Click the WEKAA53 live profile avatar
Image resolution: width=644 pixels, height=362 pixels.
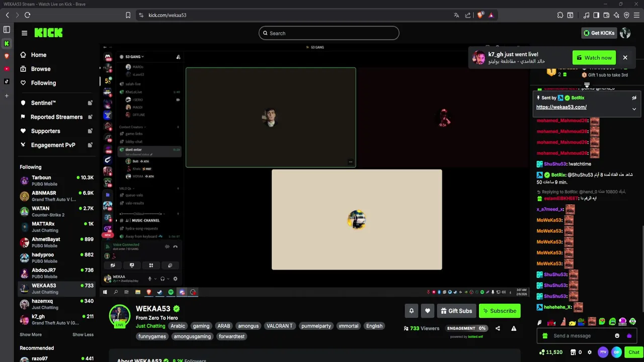(x=120, y=316)
